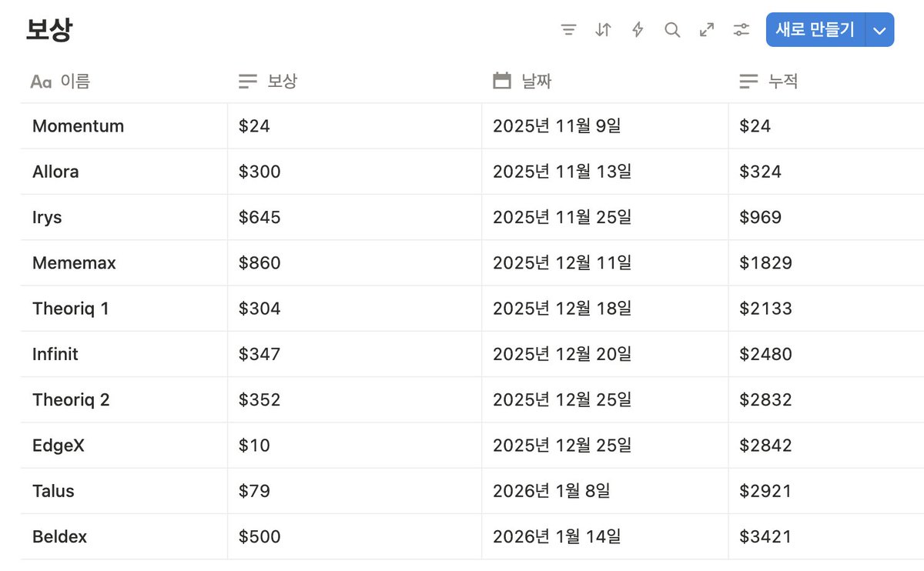The image size is (924, 571).
Task: Expand the database to full page view
Action: [706, 29]
